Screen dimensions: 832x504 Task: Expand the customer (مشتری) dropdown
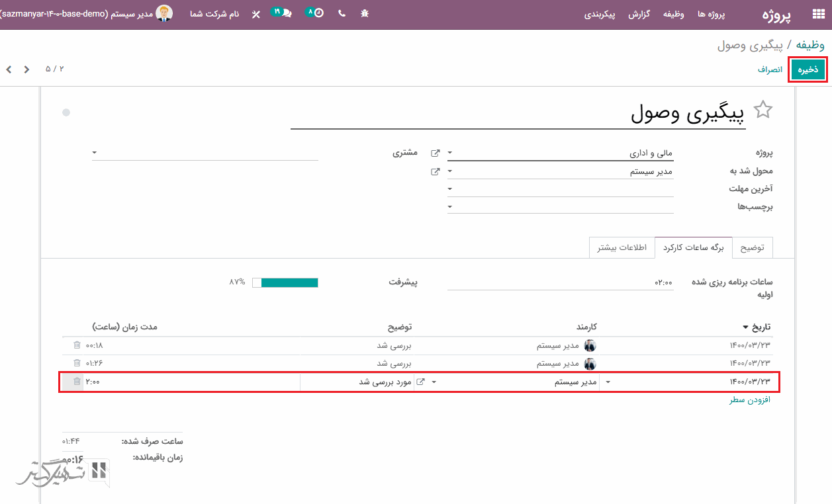click(x=95, y=153)
